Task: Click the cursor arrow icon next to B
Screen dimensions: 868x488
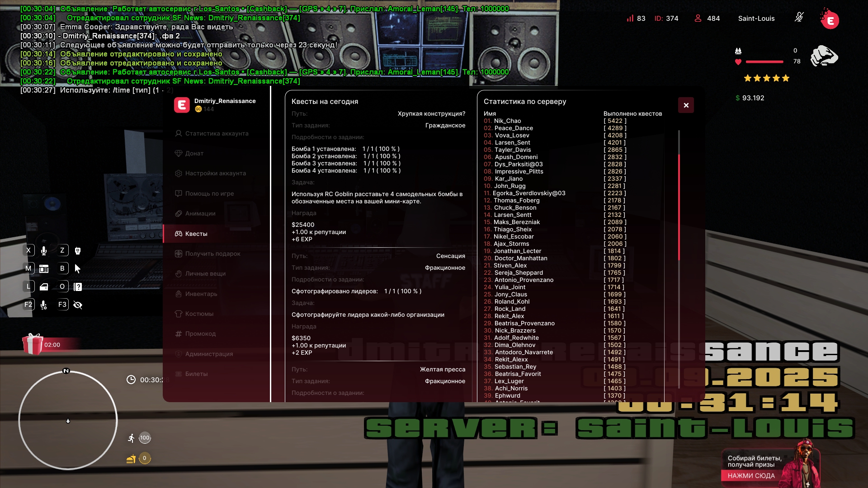Action: coord(78,269)
